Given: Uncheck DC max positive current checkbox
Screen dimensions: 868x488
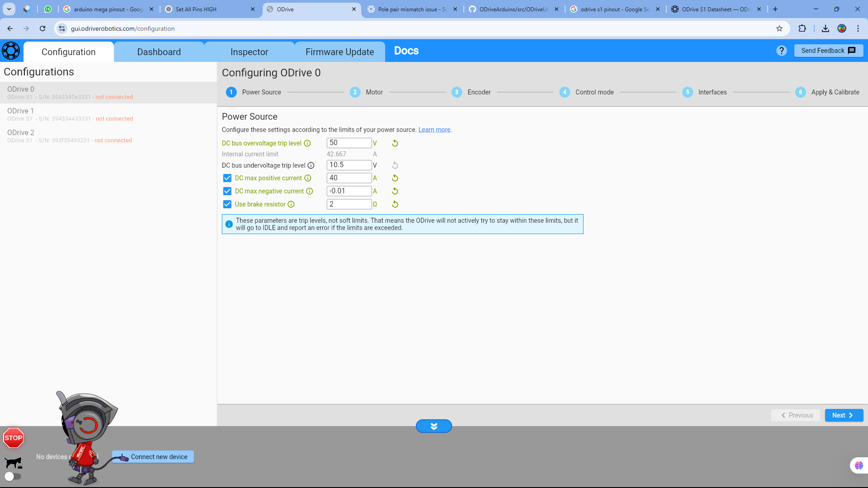Looking at the screenshot, I should pos(227,178).
